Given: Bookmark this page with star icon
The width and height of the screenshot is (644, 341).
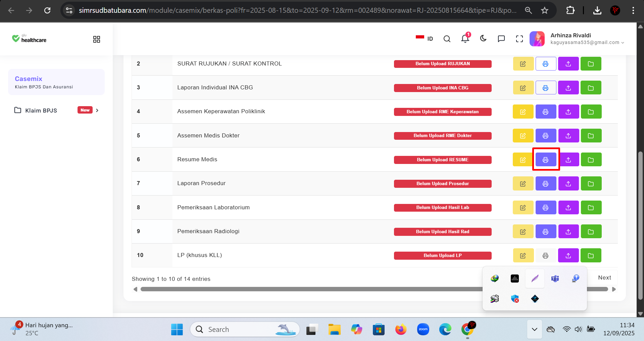Looking at the screenshot, I should [545, 10].
